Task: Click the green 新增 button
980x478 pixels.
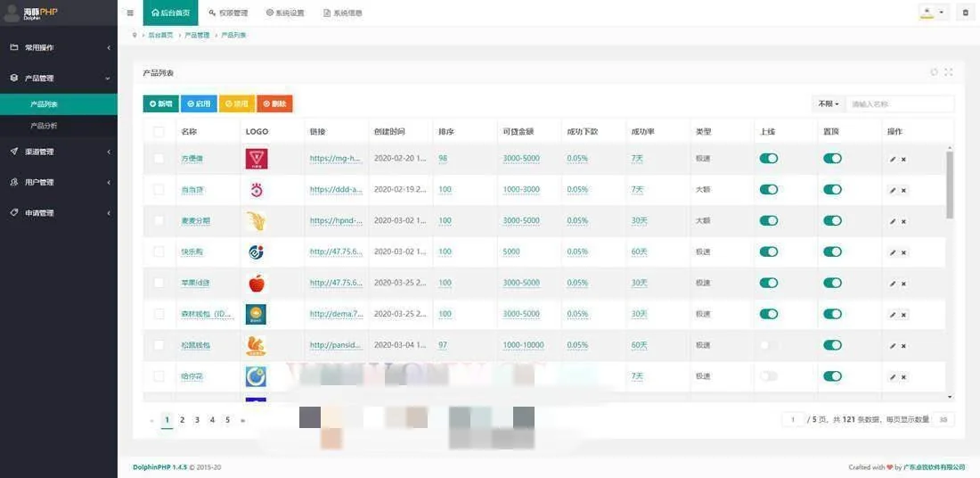Action: point(160,104)
